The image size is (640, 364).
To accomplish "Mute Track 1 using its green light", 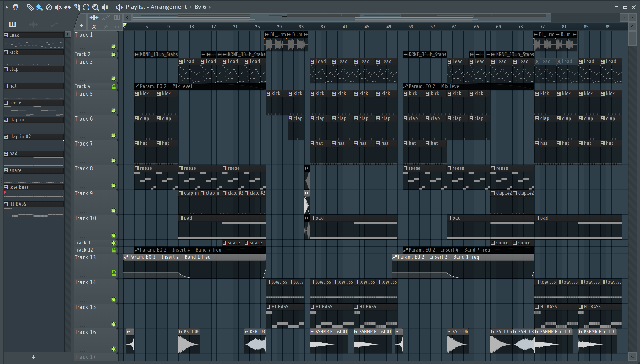I will (114, 47).
